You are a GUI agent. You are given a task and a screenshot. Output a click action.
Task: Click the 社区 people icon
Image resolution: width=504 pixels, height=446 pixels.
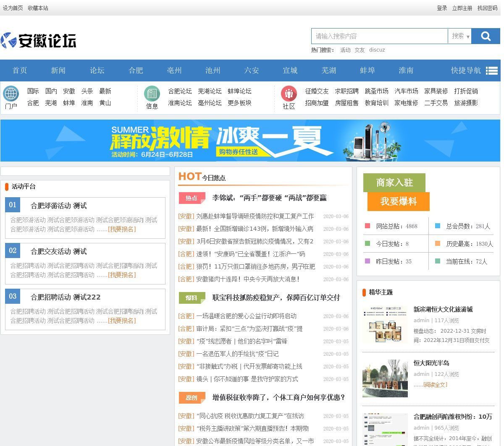point(289,94)
